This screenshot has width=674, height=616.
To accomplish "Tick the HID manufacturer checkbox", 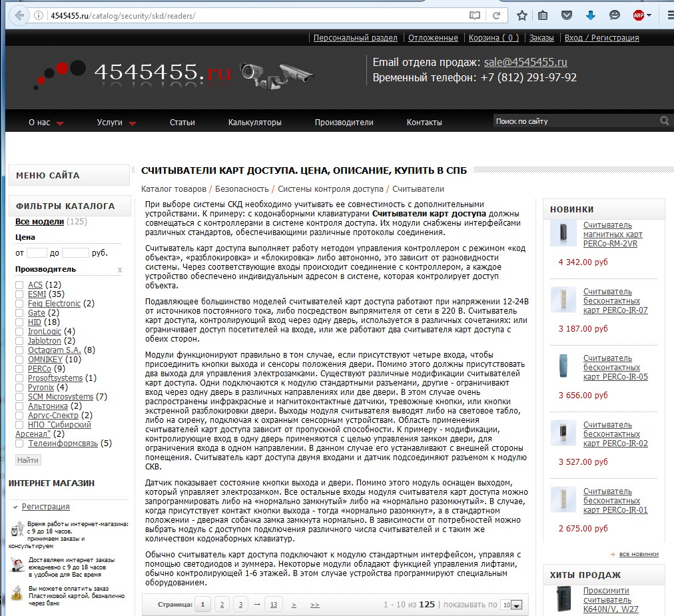I will point(19,322).
